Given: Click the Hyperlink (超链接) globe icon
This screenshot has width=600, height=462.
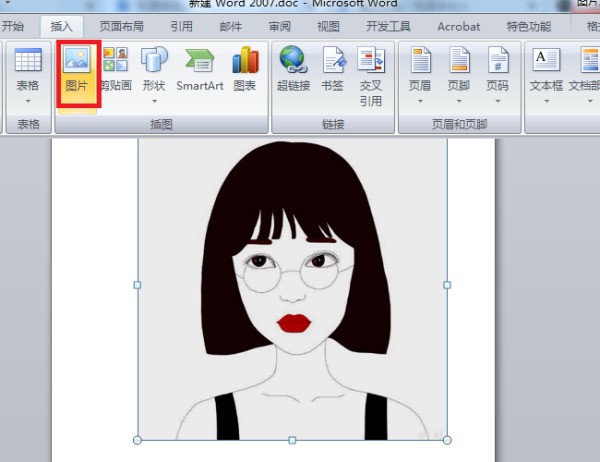Looking at the screenshot, I should point(293,70).
